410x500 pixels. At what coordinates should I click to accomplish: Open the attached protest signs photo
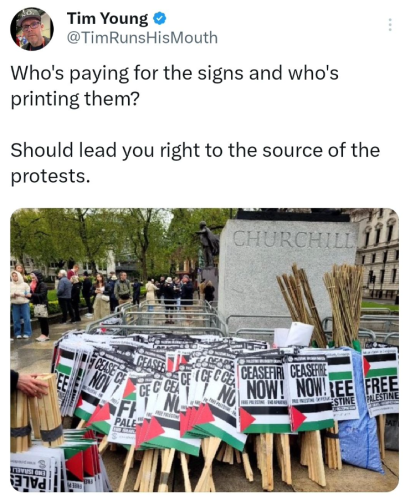(x=205, y=350)
